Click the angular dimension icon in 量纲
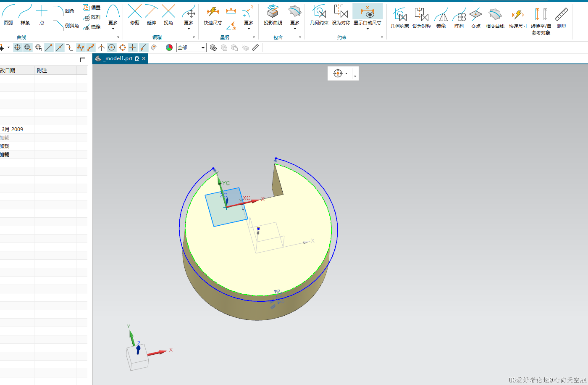 pos(231,26)
